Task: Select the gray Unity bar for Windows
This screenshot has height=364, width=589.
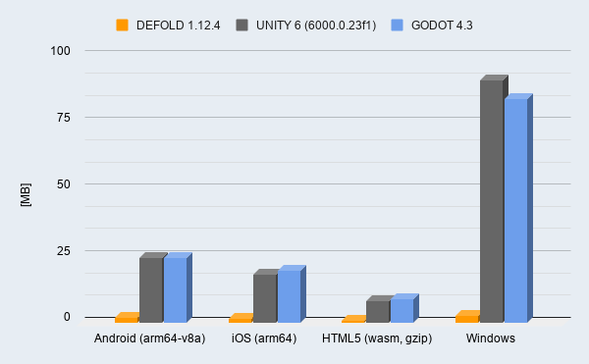Action: pos(492,199)
